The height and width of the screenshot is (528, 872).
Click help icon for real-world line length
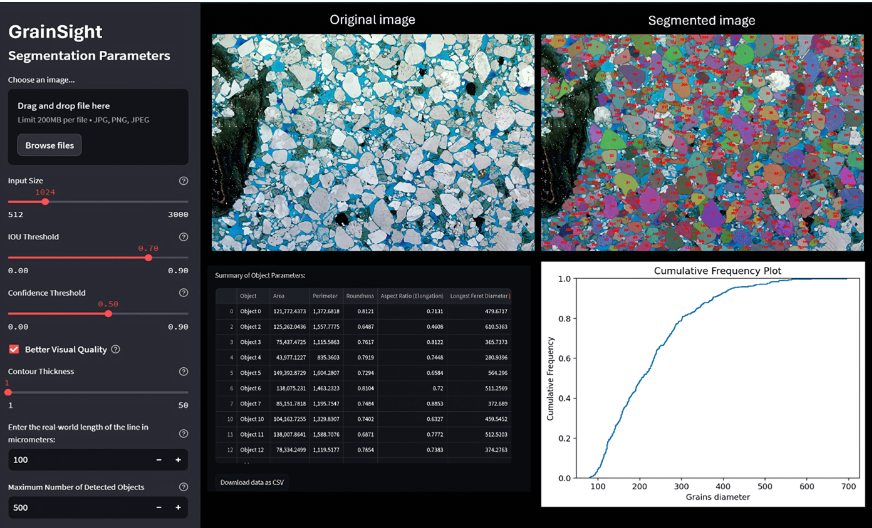coord(183,433)
